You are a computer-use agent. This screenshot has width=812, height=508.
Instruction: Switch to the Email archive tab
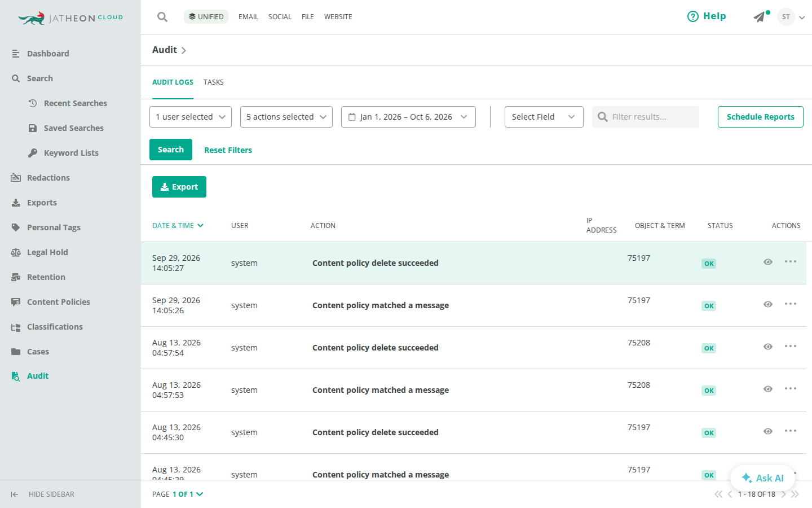coord(248,17)
